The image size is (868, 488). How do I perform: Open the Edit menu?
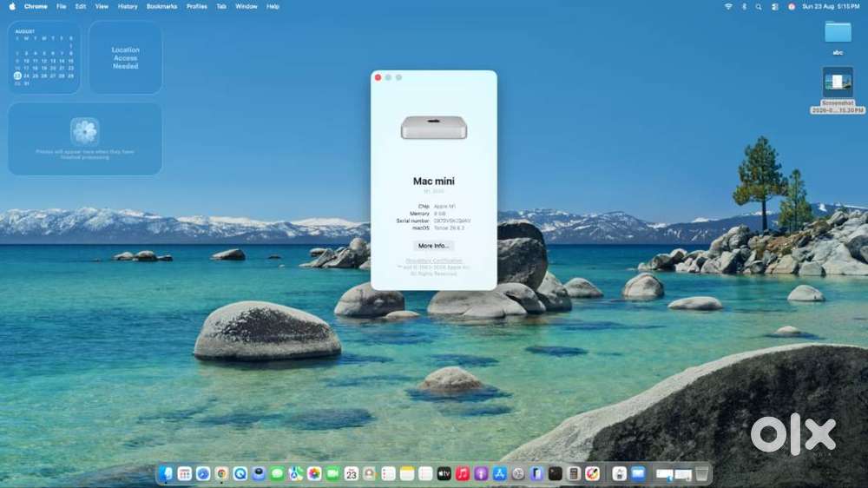tap(80, 7)
